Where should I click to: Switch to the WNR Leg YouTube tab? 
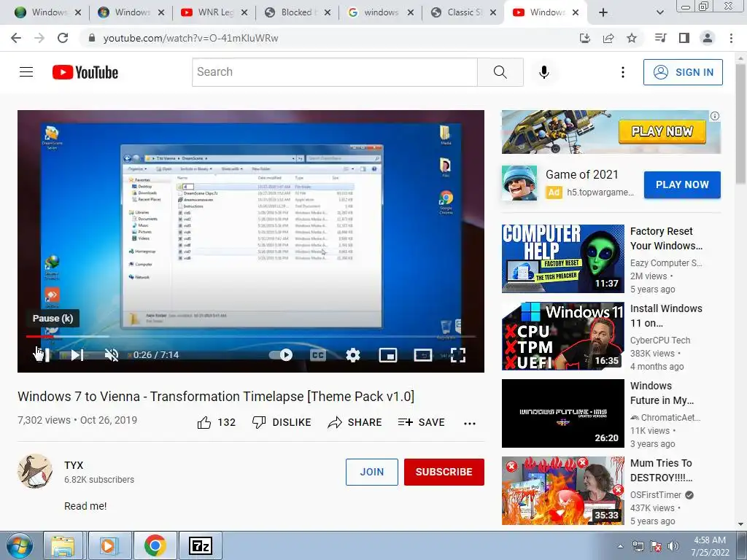click(214, 12)
